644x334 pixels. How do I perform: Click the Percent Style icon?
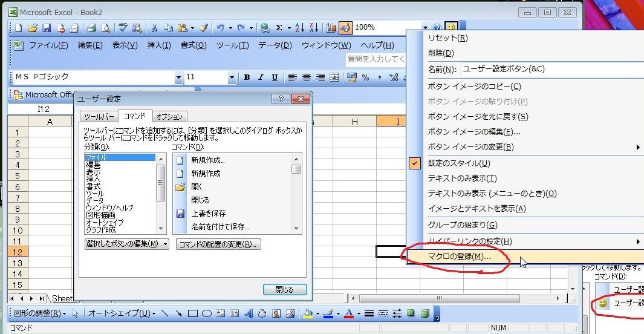pos(365,77)
